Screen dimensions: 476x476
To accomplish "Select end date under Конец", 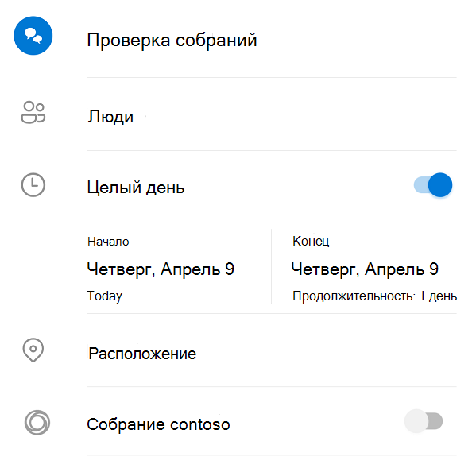I will click(365, 269).
